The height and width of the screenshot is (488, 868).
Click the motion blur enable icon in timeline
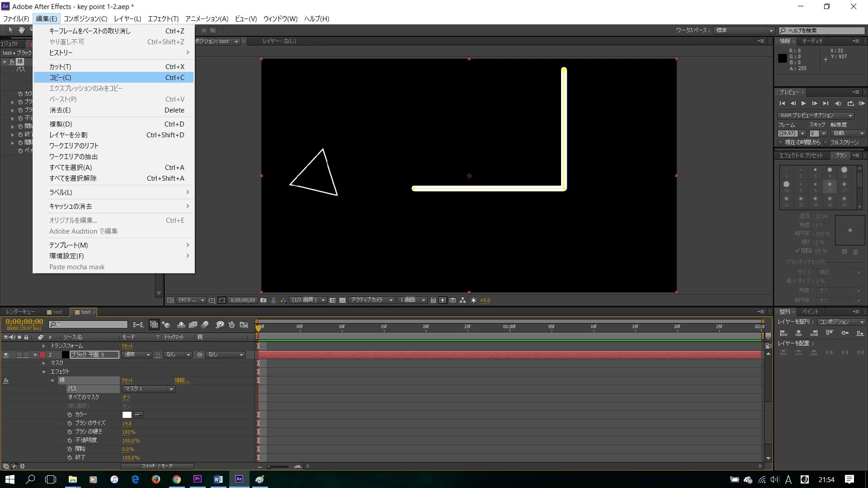pyautogui.click(x=205, y=325)
